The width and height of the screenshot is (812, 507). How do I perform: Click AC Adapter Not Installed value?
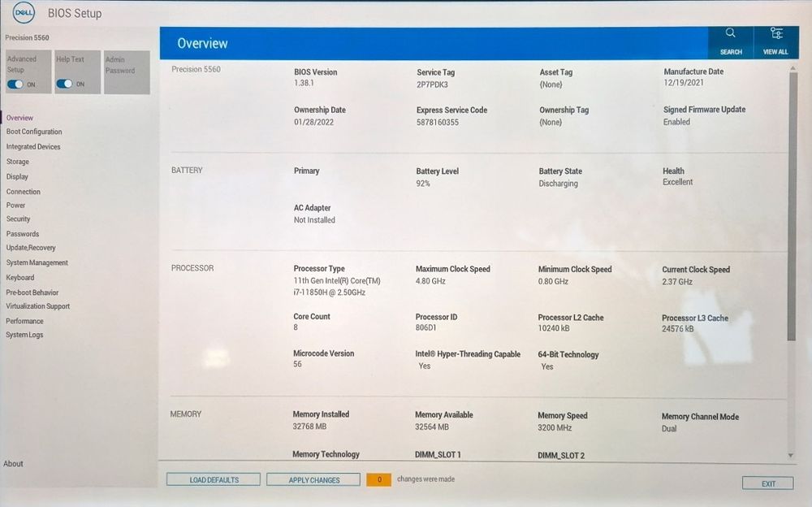pyautogui.click(x=314, y=220)
